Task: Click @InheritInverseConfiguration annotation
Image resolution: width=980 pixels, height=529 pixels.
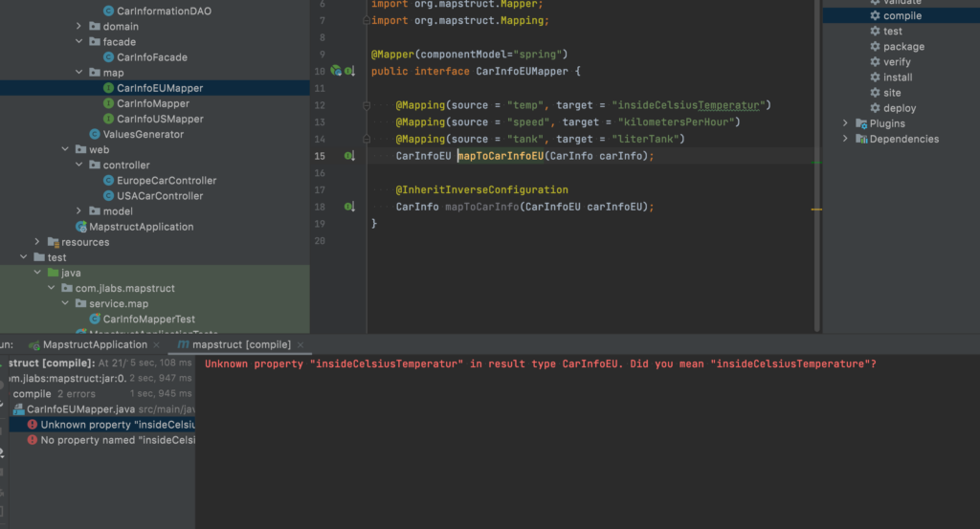Action: click(482, 189)
